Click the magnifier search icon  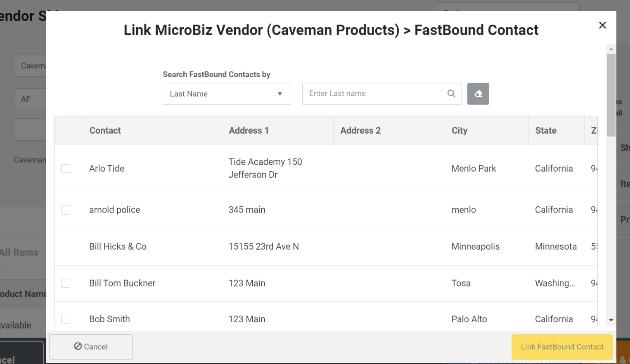point(451,94)
